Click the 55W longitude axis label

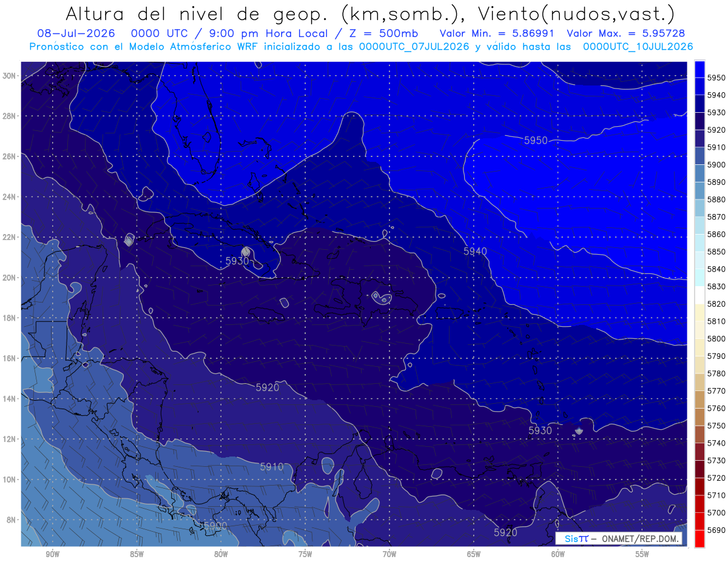click(642, 554)
